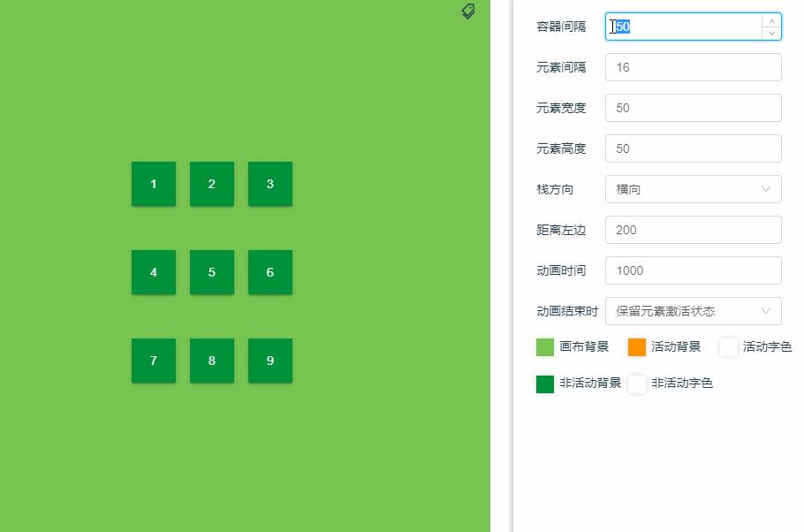Screen dimensions: 804x532
Task: Click square number 4
Action: (x=154, y=272)
